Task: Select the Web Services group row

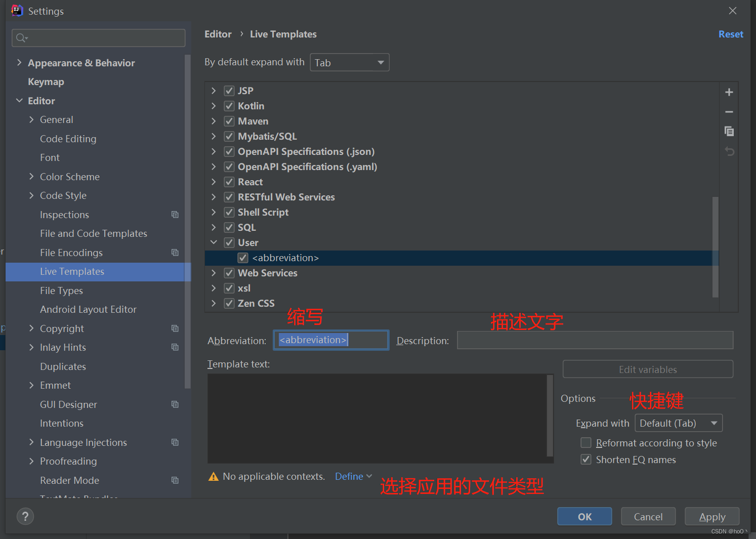Action: (461, 273)
